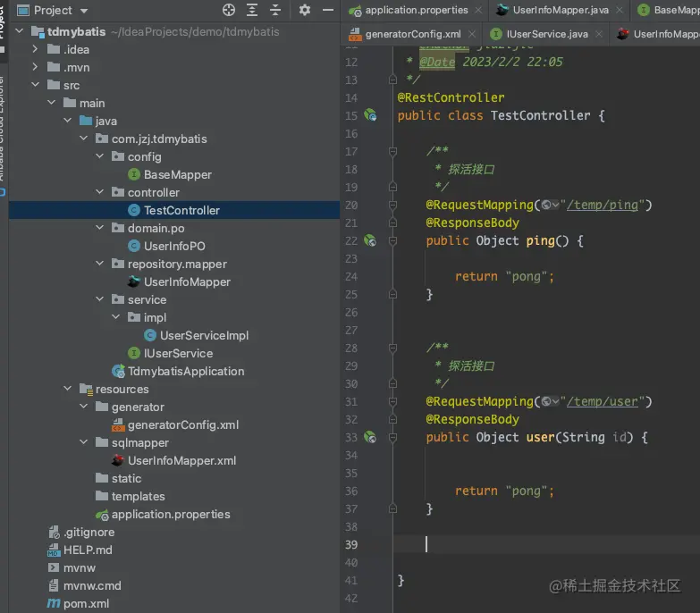Follow the /temp/ping mapping link
The width and height of the screenshot is (700, 613).
(603, 205)
